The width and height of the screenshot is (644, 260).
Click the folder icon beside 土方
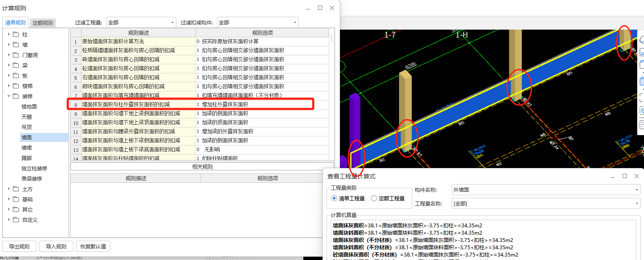tap(16, 189)
